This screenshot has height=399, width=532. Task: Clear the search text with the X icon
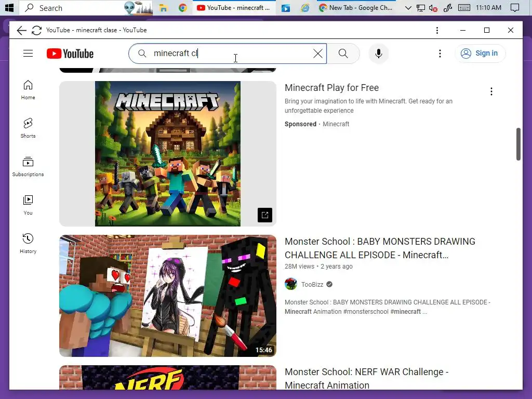(x=318, y=54)
